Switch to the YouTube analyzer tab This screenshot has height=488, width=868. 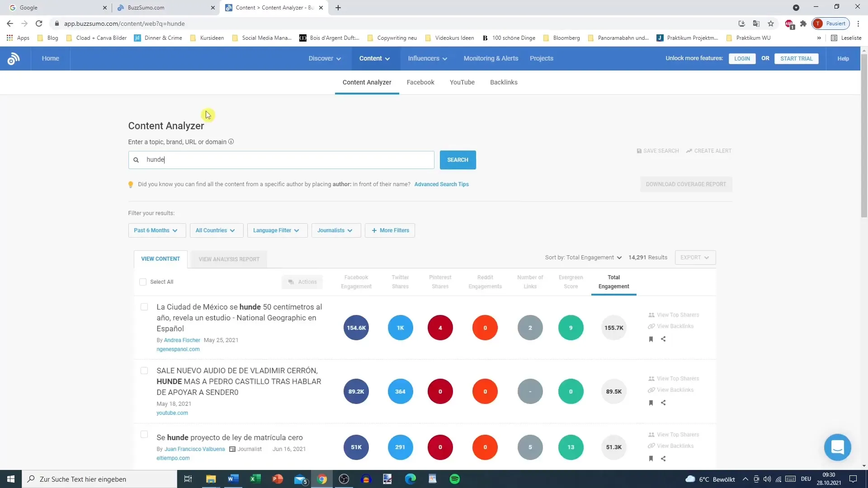(x=462, y=82)
